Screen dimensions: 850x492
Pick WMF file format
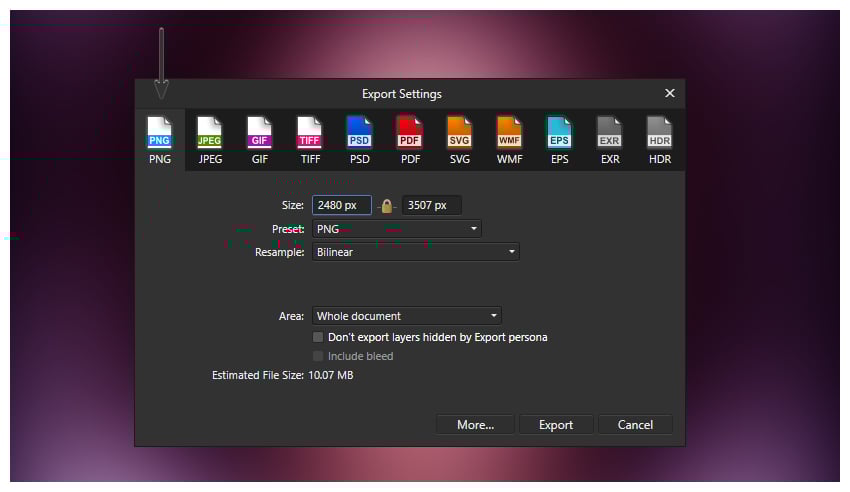click(x=510, y=140)
